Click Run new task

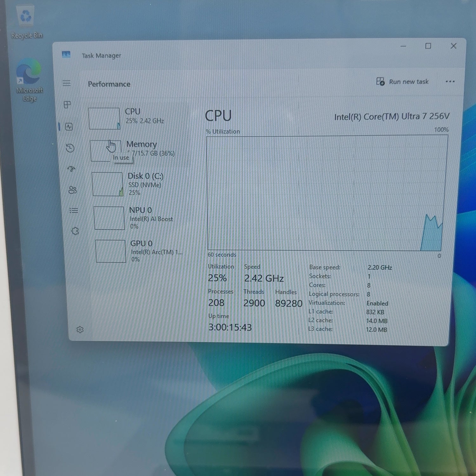point(402,82)
